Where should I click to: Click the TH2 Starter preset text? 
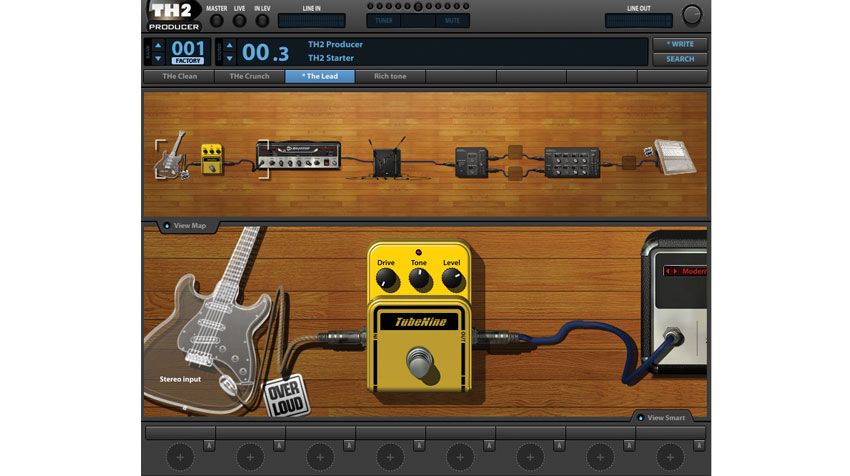pos(331,58)
